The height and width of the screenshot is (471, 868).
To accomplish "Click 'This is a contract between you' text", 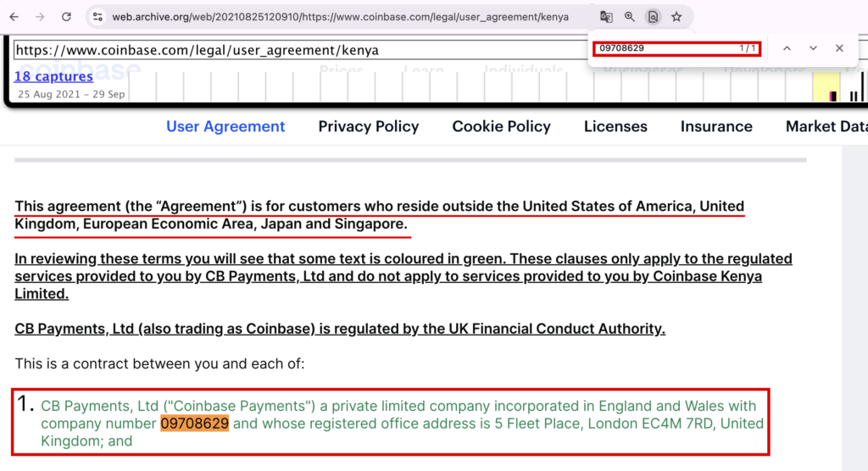I will [x=159, y=363].
